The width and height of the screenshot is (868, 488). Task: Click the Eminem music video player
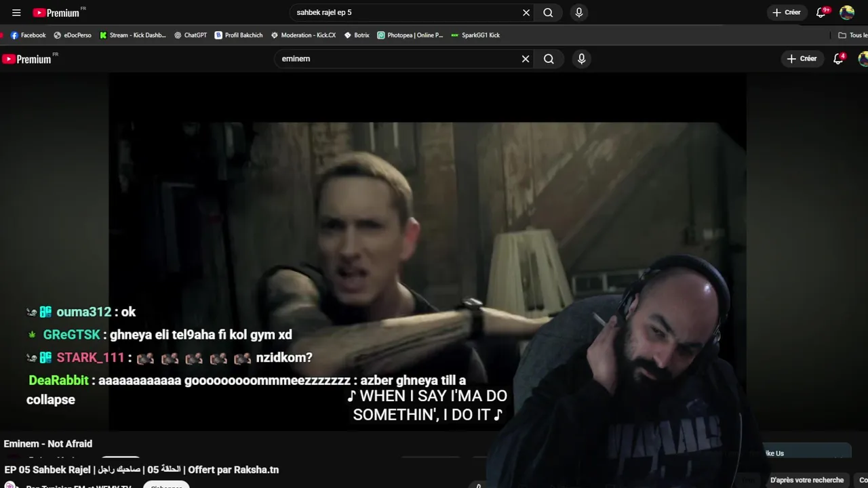point(427,251)
